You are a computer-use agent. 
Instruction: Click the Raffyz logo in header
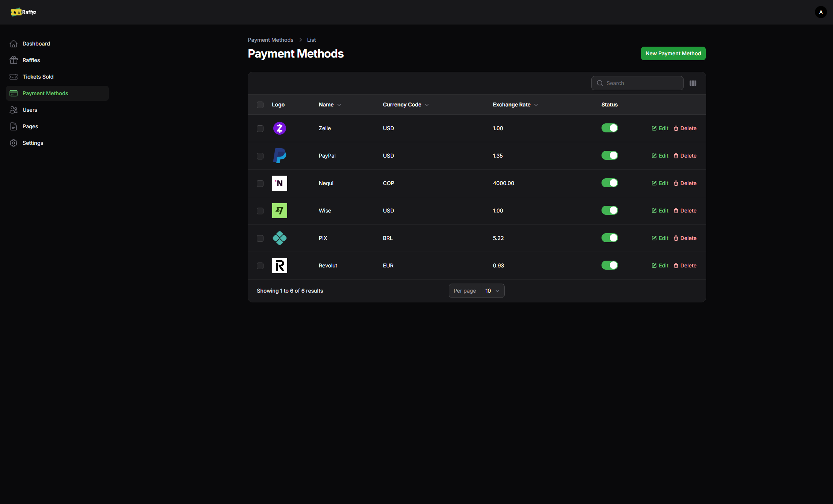23,12
